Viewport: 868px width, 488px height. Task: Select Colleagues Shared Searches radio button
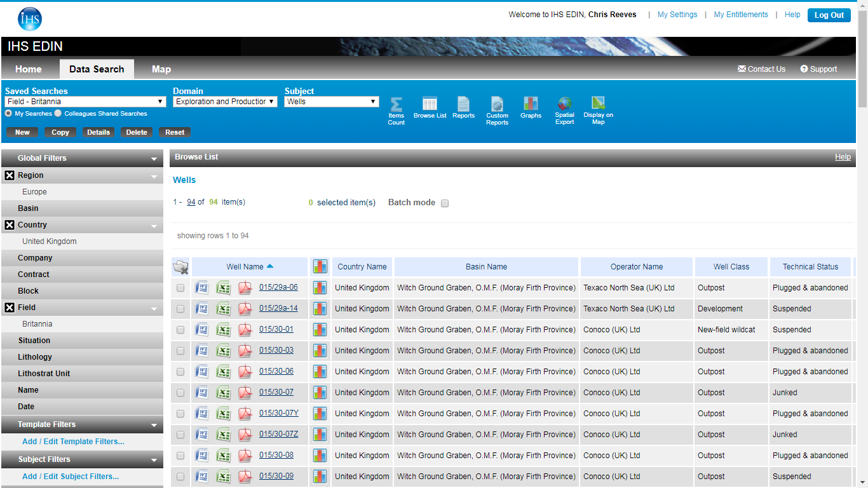[58, 113]
